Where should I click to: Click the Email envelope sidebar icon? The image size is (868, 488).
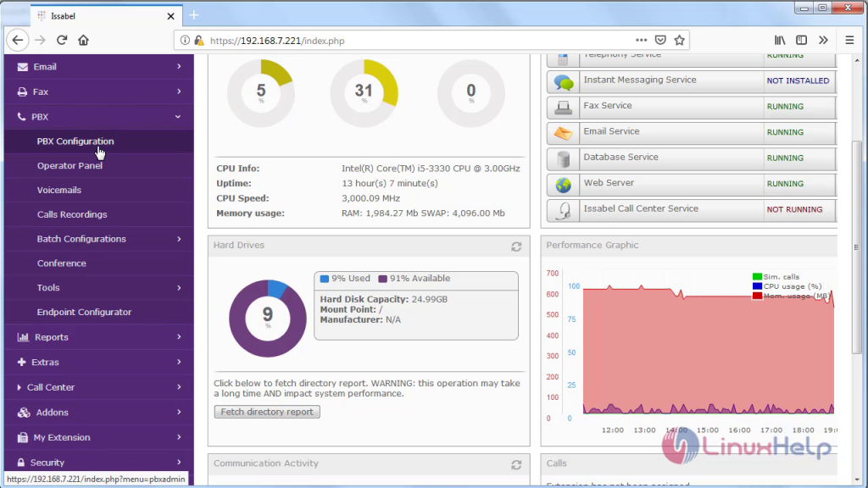(x=22, y=67)
